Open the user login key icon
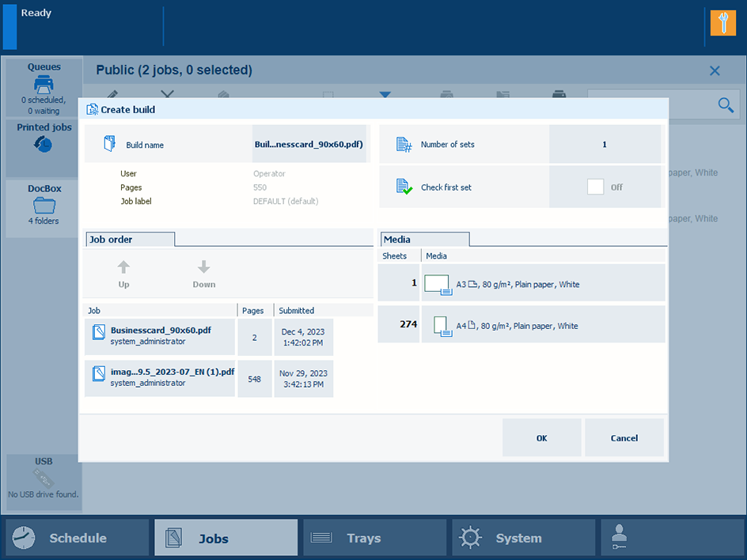Screen dimensions: 747x560 point(620,537)
